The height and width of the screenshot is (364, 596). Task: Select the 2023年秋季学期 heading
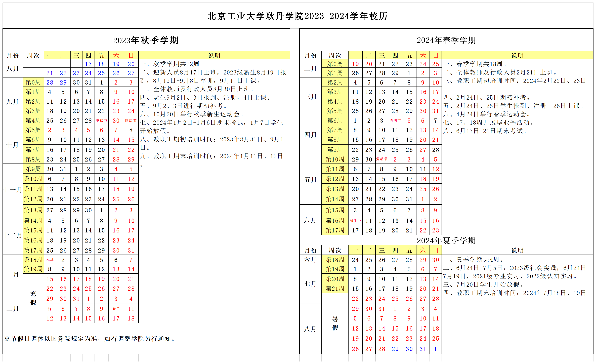click(146, 40)
